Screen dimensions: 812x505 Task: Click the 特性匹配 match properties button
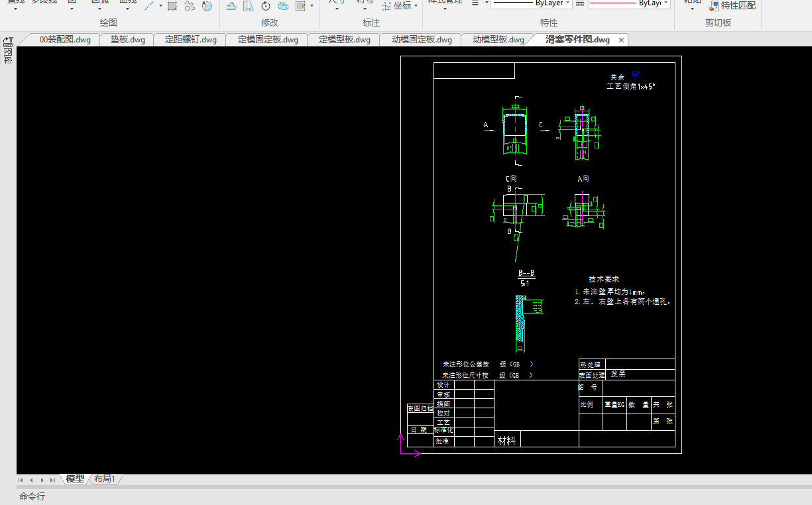click(732, 6)
